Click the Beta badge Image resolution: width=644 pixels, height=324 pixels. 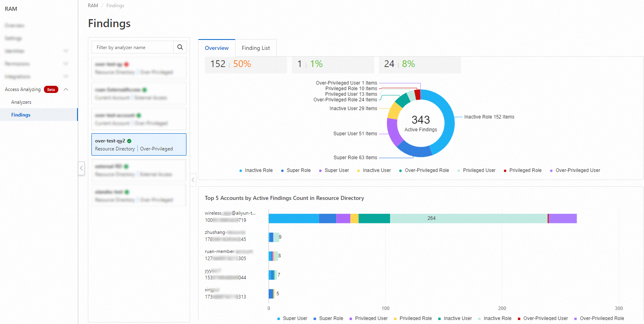[51, 89]
